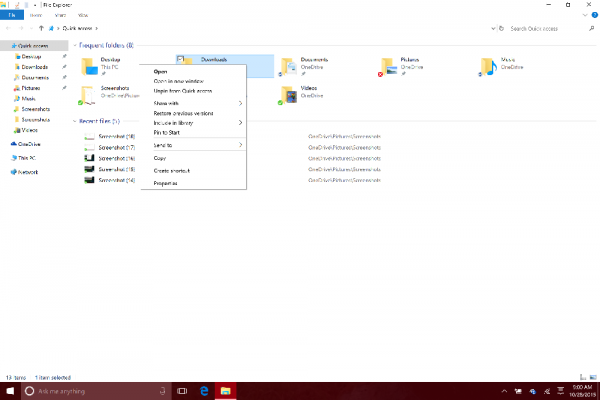Viewport: 600px width, 400px height.
Task: Open the Documents folder tile
Action: pos(304,66)
